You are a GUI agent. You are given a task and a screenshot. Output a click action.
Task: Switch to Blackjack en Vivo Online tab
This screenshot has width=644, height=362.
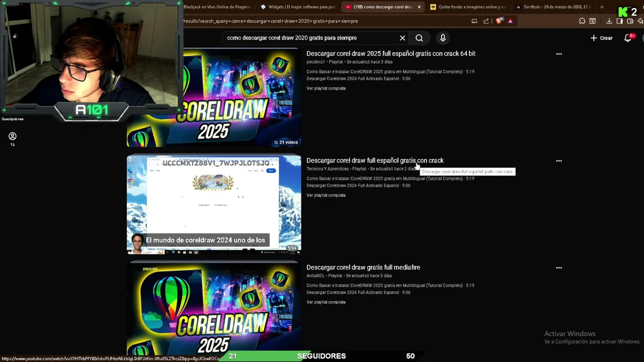click(216, 7)
